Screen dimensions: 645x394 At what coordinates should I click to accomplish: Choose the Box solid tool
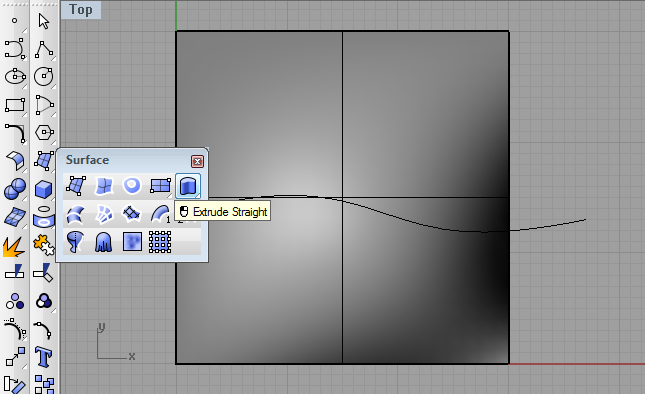44,190
